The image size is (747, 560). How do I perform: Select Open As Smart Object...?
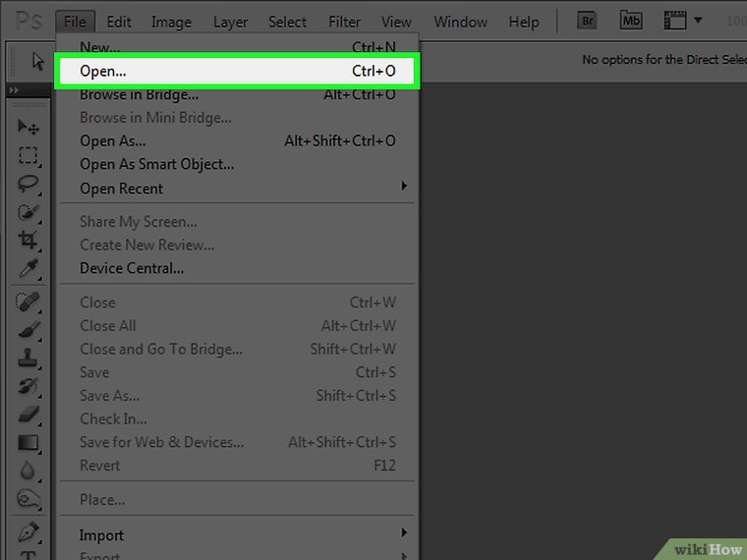point(156,164)
